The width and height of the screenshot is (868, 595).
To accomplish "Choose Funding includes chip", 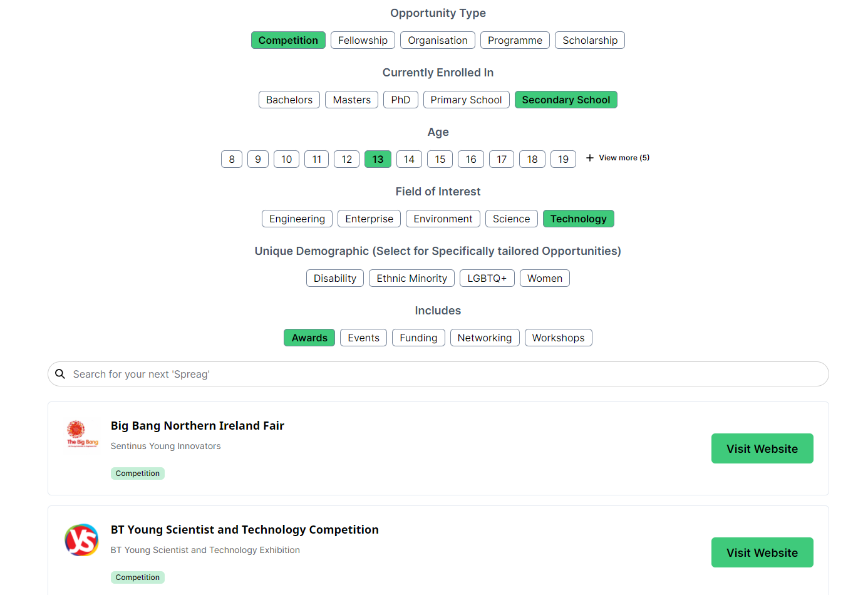I will point(418,338).
